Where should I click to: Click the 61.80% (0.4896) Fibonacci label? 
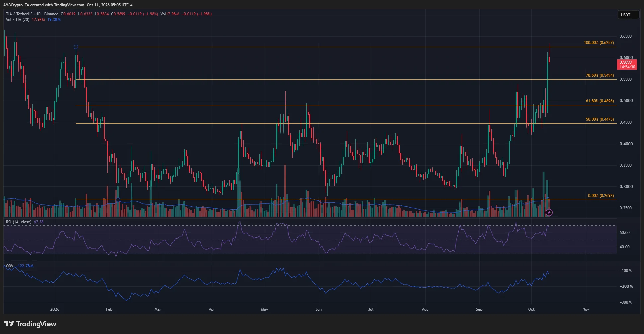pos(600,101)
